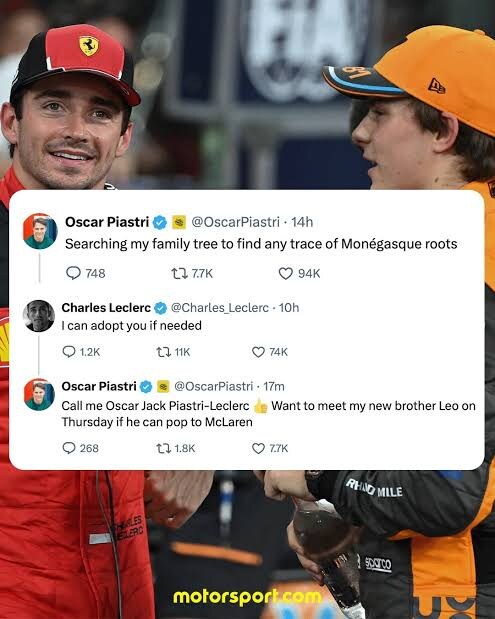Image resolution: width=495 pixels, height=619 pixels.
Task: Click the reply icon on the Monégasque roots tweet
Action: 73,273
